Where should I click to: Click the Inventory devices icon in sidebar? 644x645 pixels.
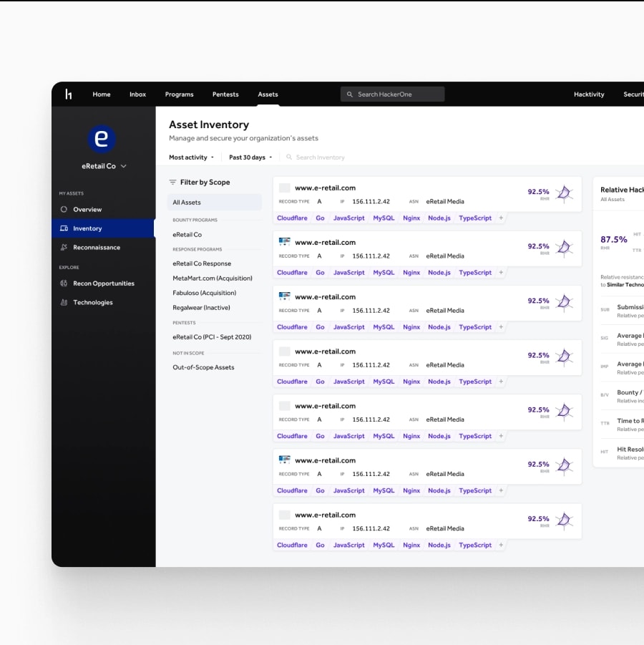coord(64,228)
